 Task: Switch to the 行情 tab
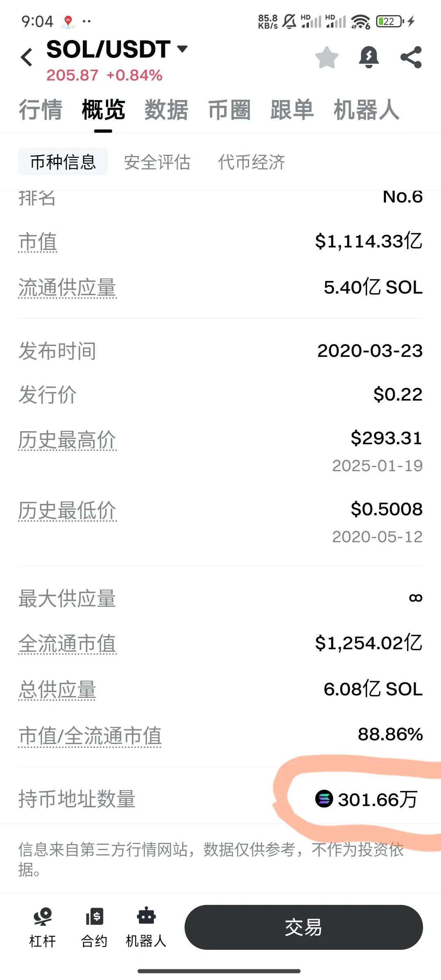(40, 109)
